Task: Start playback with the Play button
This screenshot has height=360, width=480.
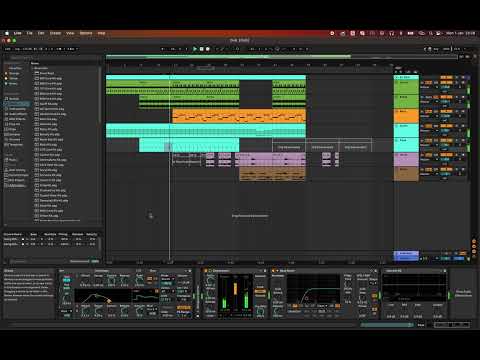Action: pyautogui.click(x=195, y=49)
